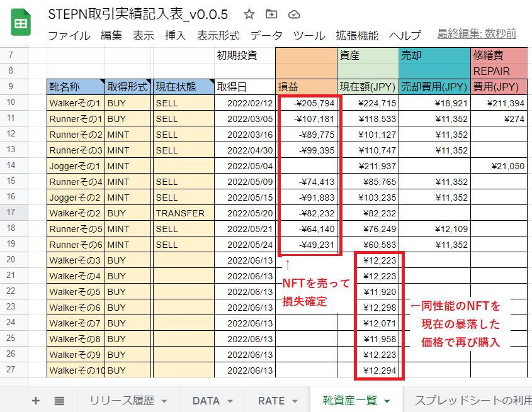
Task: Click the move-to-folder icon
Action: 271,14
